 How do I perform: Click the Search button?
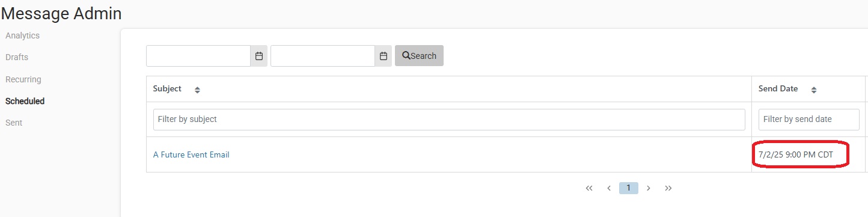point(419,56)
